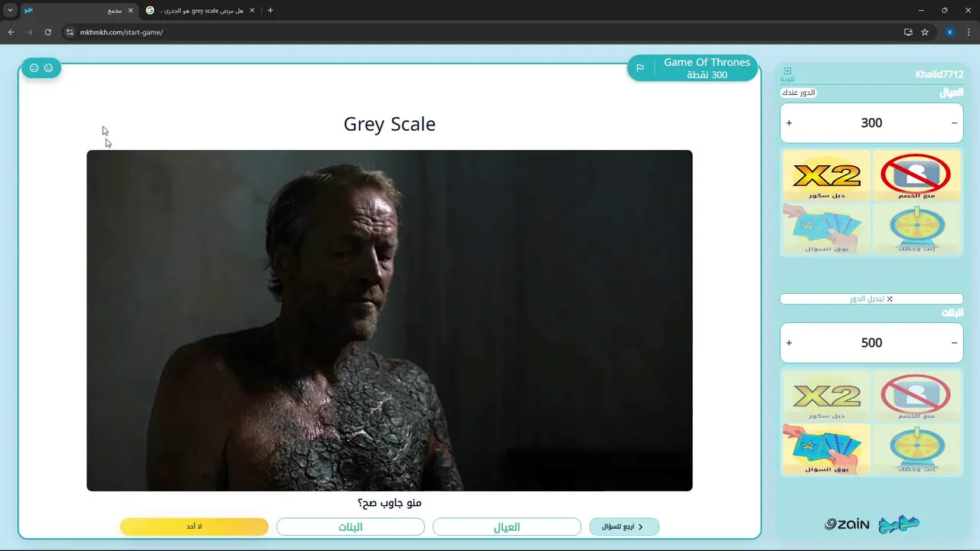
Task: Click the install app icon in address bar
Action: coord(908,32)
